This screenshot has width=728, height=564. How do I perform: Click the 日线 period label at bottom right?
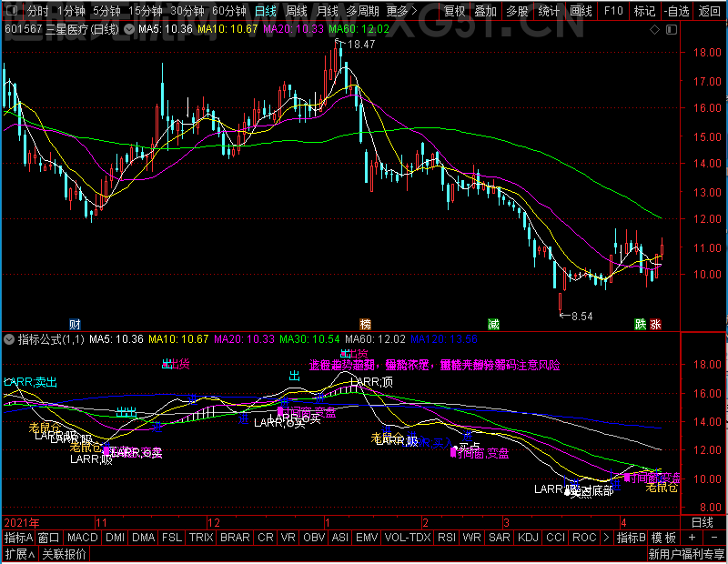tap(703, 523)
